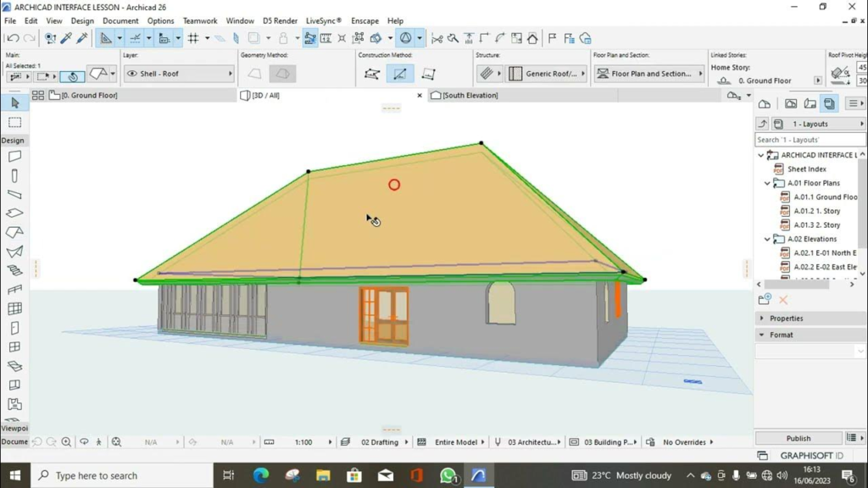Click the Search '1 - Layouts' field

(810, 140)
